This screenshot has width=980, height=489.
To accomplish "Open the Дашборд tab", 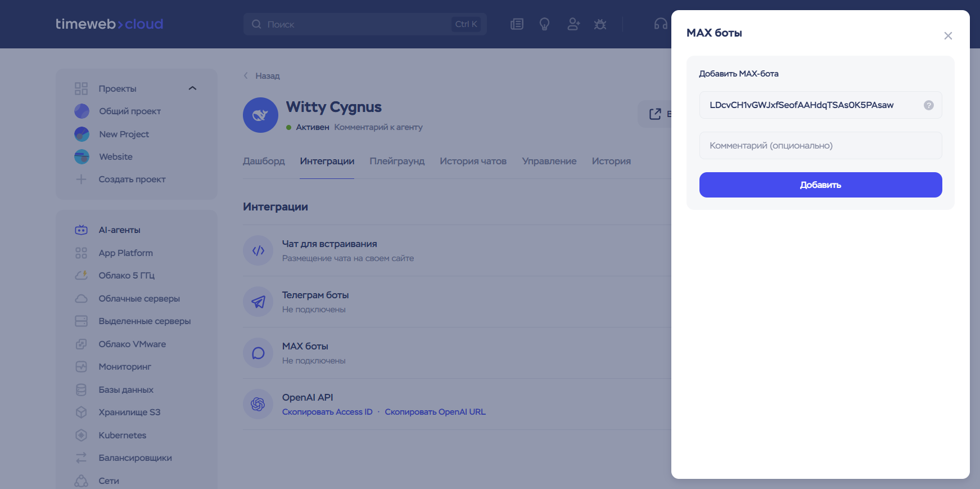I will pos(264,161).
